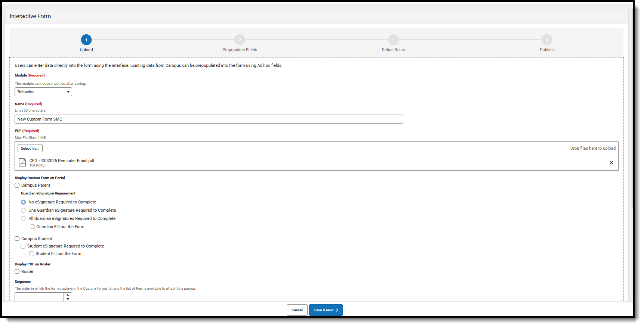Decrease the Sequence value with down arrow
Screen dimensions: 644x327
(x=68, y=299)
